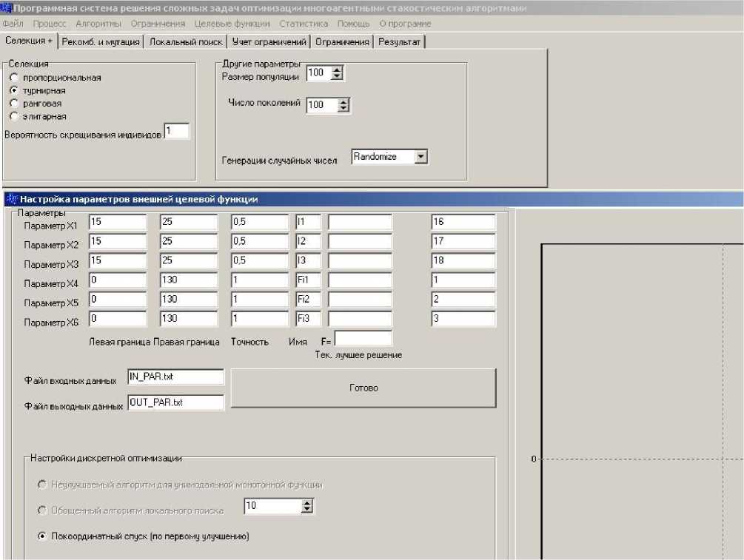
Task: Open the Статистика menu
Action: [304, 24]
